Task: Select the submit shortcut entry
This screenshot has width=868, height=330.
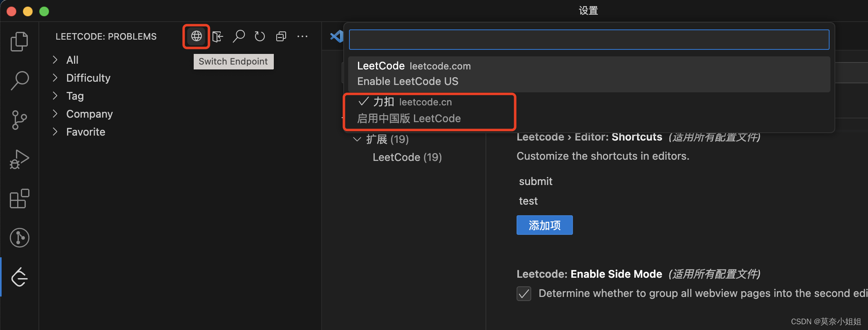Action: [x=535, y=181]
